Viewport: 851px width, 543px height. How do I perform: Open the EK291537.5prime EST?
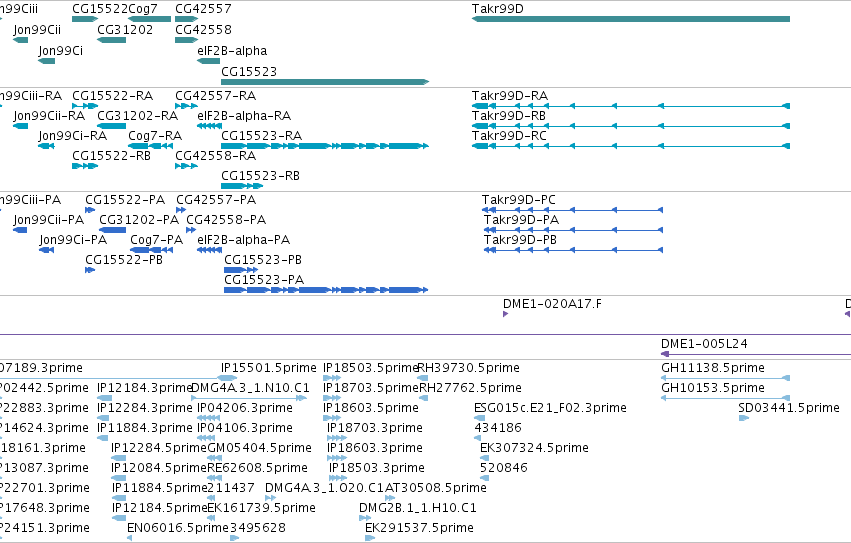pos(370,538)
